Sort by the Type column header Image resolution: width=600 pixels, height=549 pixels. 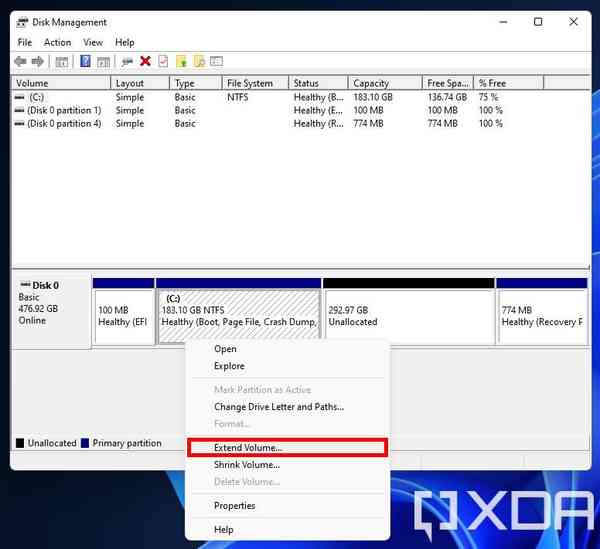click(x=196, y=83)
